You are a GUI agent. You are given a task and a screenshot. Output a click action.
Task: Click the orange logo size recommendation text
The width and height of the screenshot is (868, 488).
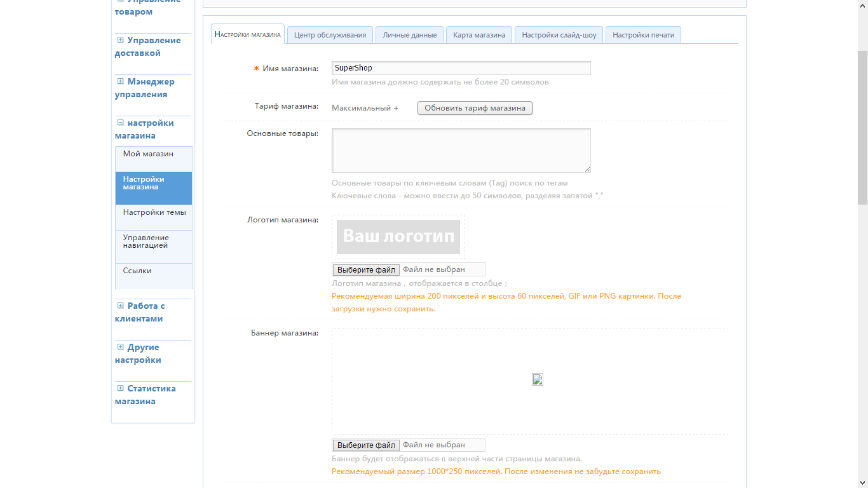click(x=506, y=302)
